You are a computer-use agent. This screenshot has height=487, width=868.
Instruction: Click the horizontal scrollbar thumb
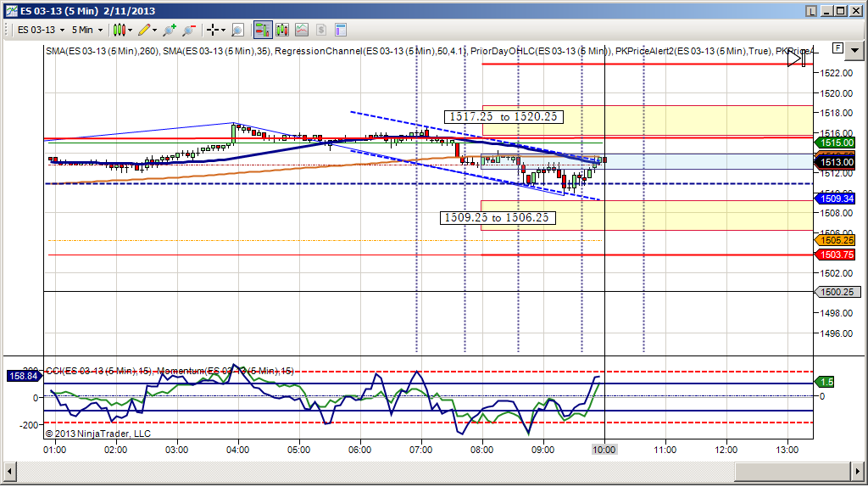(793, 472)
